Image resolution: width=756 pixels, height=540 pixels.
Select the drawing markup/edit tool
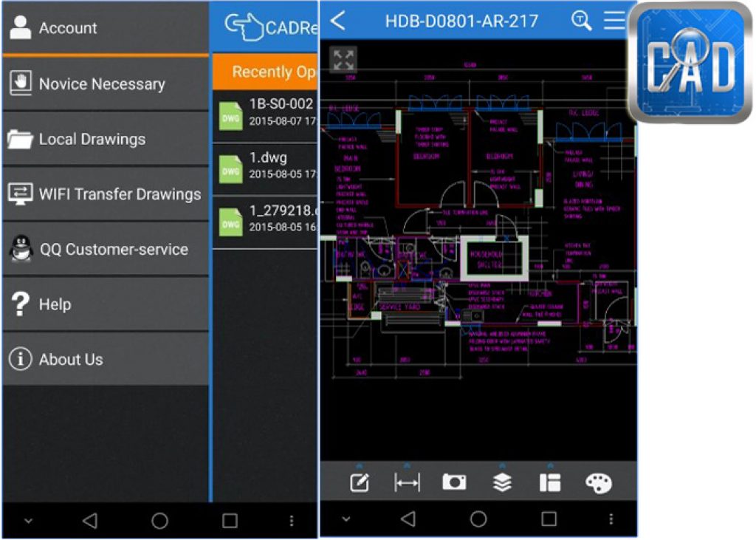(x=358, y=482)
